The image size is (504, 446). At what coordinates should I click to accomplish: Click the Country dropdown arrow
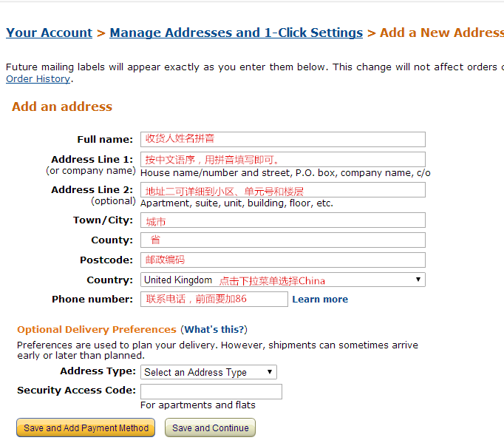point(418,280)
